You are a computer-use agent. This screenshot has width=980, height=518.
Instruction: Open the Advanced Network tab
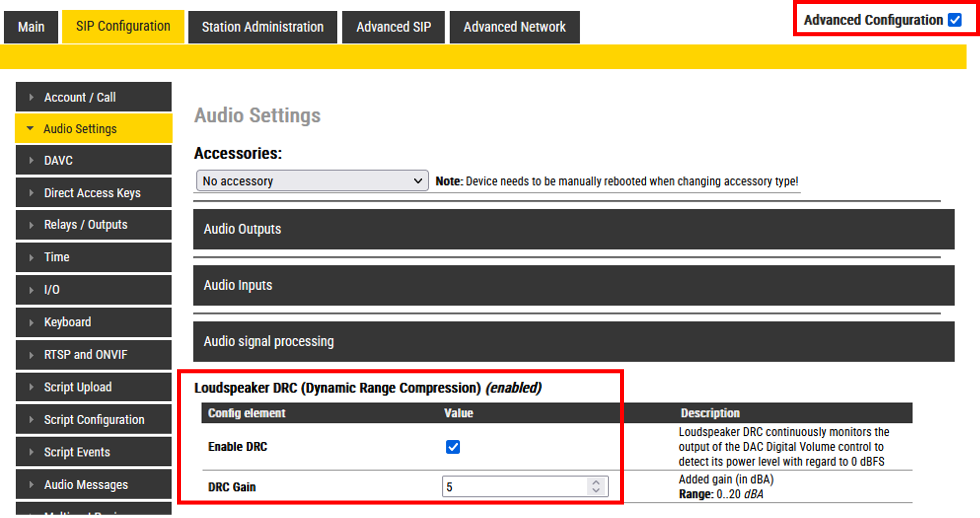point(514,27)
